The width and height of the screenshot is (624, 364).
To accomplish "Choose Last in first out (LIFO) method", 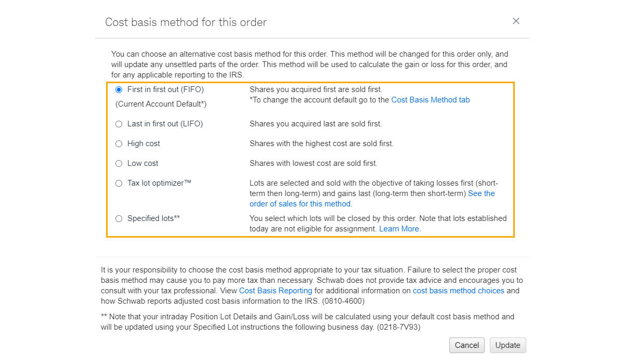I will pyautogui.click(x=119, y=124).
